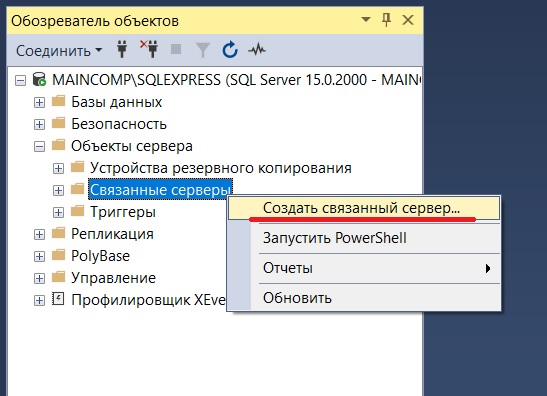Select the Триггеры tree item
Screen dimensions: 547x396
point(123,212)
